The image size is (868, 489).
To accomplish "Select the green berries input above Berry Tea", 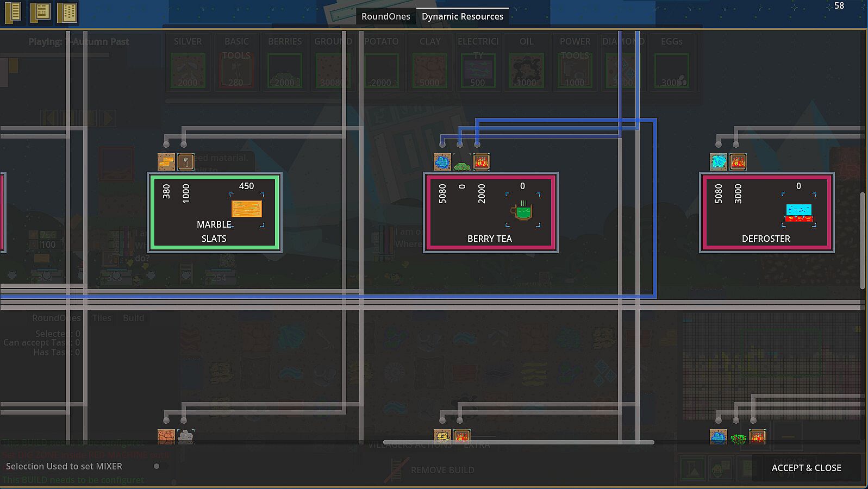I will point(462,164).
